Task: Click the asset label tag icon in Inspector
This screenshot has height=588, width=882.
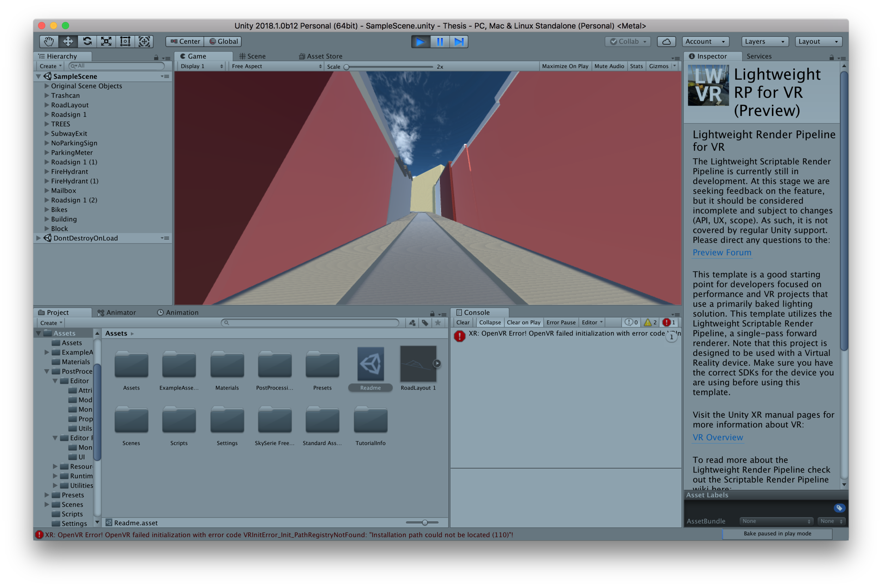Action: click(x=839, y=507)
